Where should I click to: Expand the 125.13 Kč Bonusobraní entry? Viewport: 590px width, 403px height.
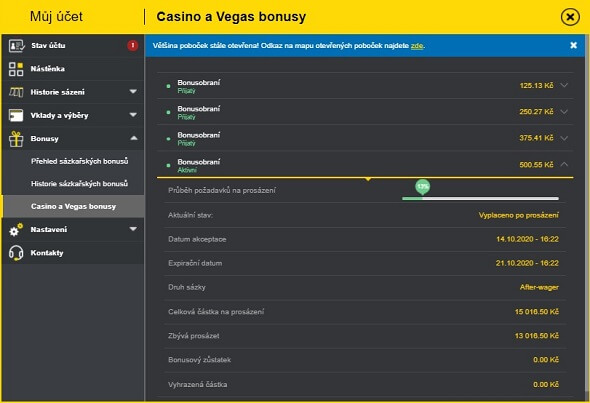[x=564, y=85]
